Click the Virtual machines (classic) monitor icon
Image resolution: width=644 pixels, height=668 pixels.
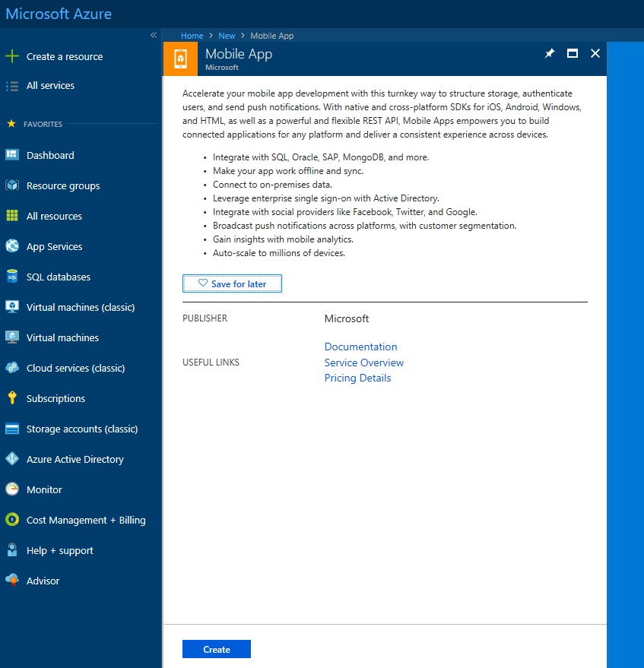pos(12,307)
